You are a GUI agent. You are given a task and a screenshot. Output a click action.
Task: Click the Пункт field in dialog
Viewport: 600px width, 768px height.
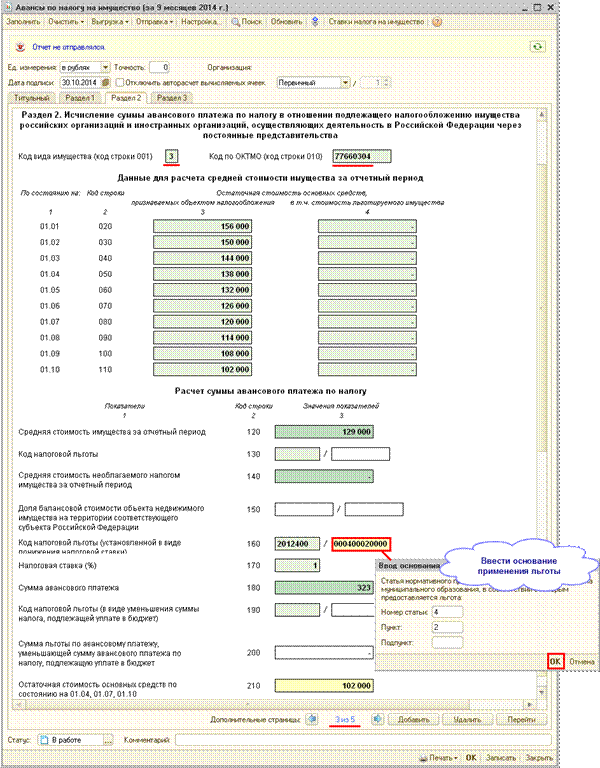[x=447, y=627]
